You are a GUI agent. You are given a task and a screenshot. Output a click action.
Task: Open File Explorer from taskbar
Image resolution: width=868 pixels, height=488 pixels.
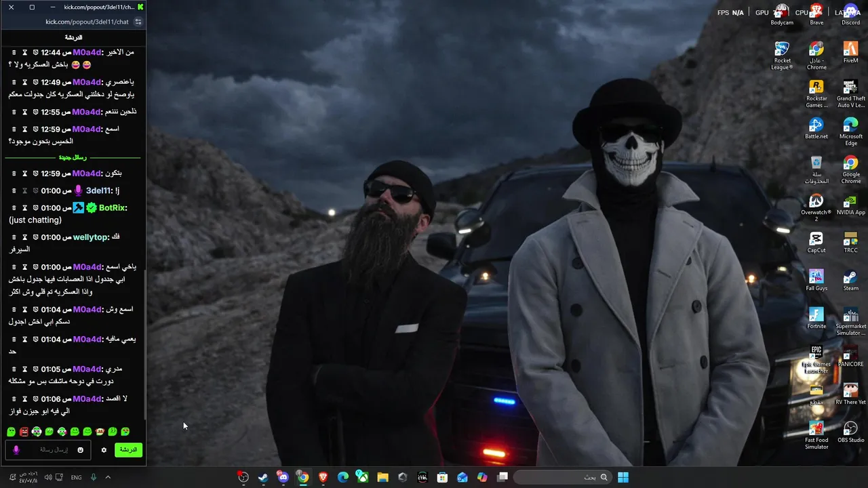(382, 477)
